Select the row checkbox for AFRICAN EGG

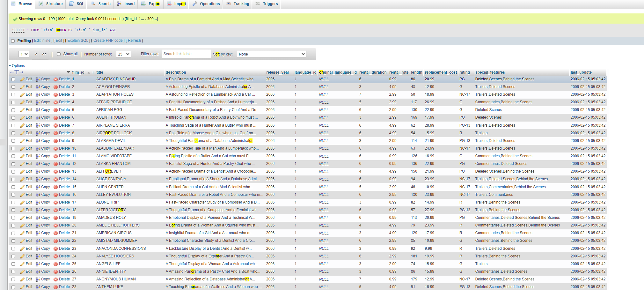(13, 110)
